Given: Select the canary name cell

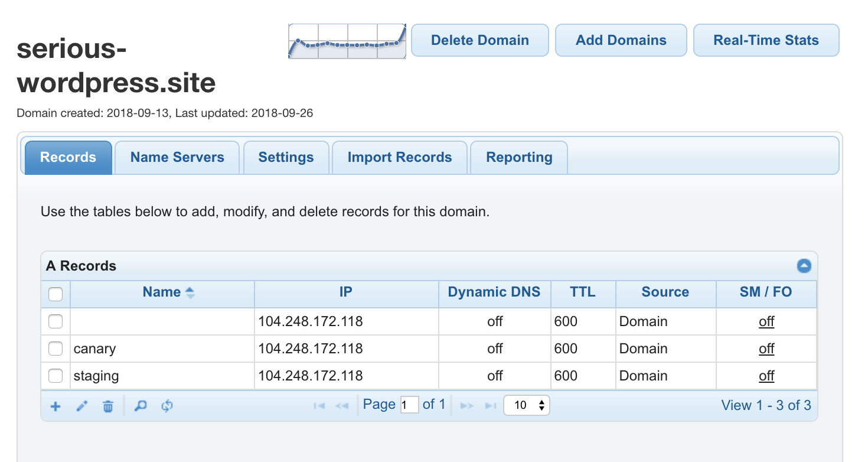Looking at the screenshot, I should point(162,349).
